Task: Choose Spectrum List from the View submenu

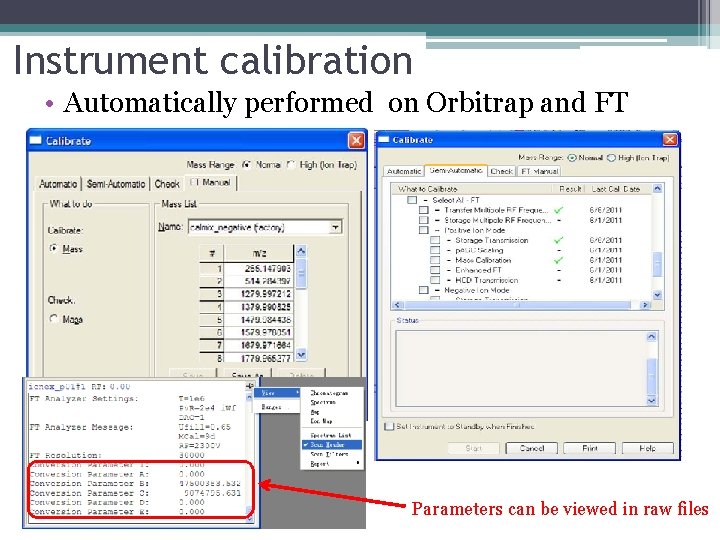Action: (x=331, y=435)
